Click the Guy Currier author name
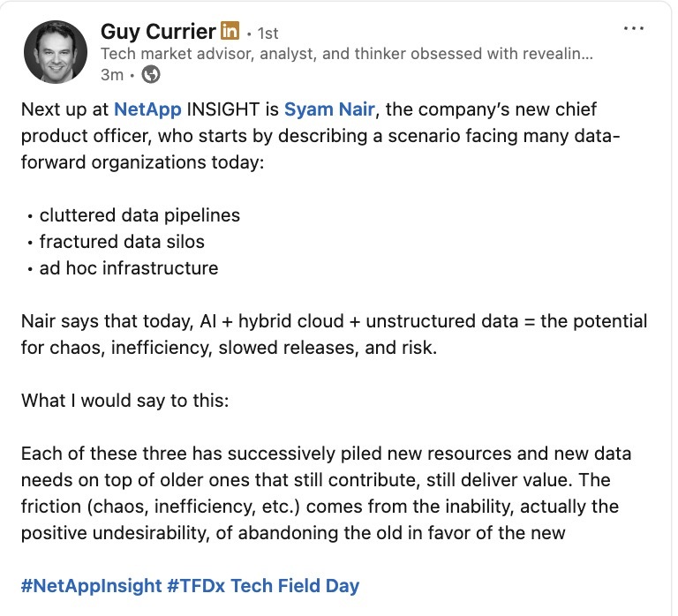This screenshot has width=678, height=616. (158, 32)
